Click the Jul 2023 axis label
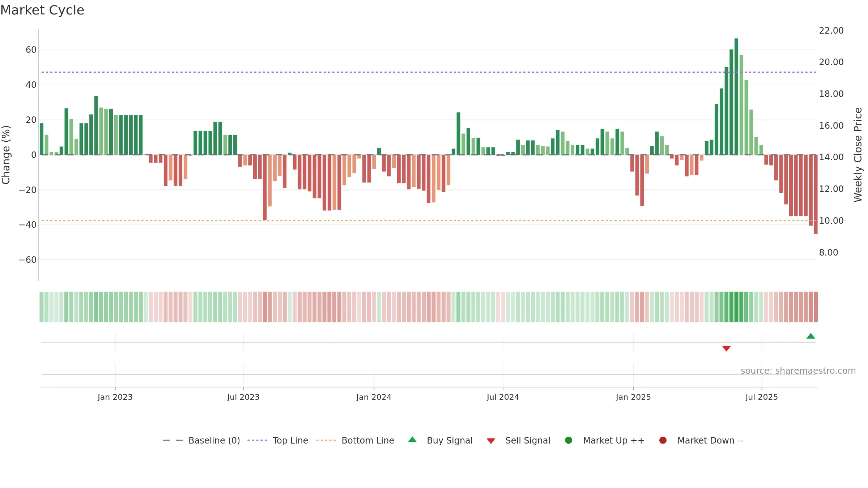868x488 pixels. coord(243,397)
